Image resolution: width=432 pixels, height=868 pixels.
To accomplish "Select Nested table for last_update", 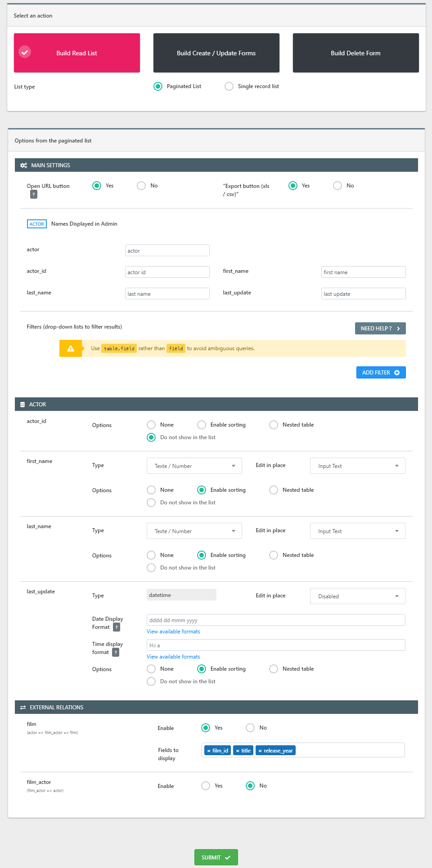I will click(274, 669).
